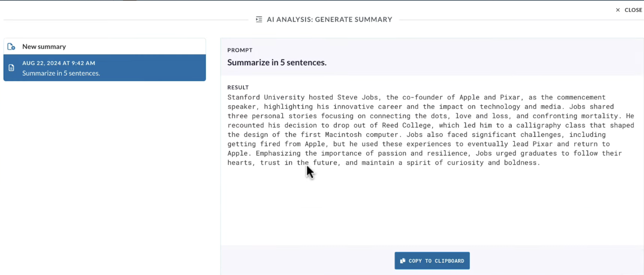
Task: Click the New summary option
Action: (x=44, y=46)
